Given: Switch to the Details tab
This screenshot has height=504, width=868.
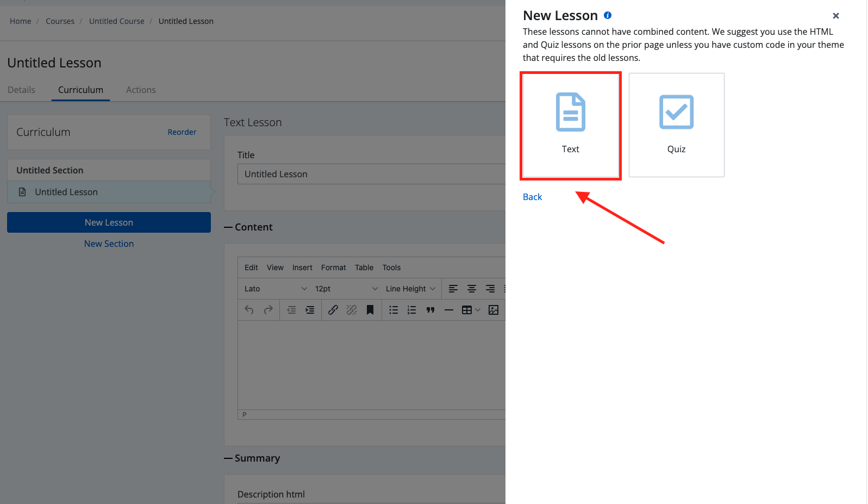Looking at the screenshot, I should click(x=21, y=90).
